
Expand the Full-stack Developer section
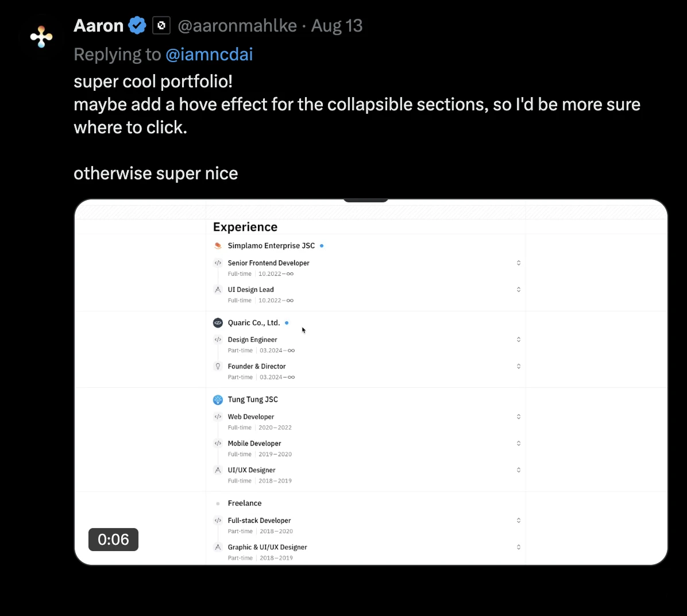518,521
